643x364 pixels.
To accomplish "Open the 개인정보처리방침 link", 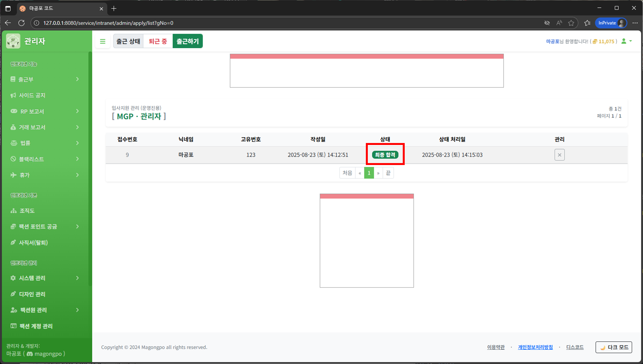I will (535, 347).
